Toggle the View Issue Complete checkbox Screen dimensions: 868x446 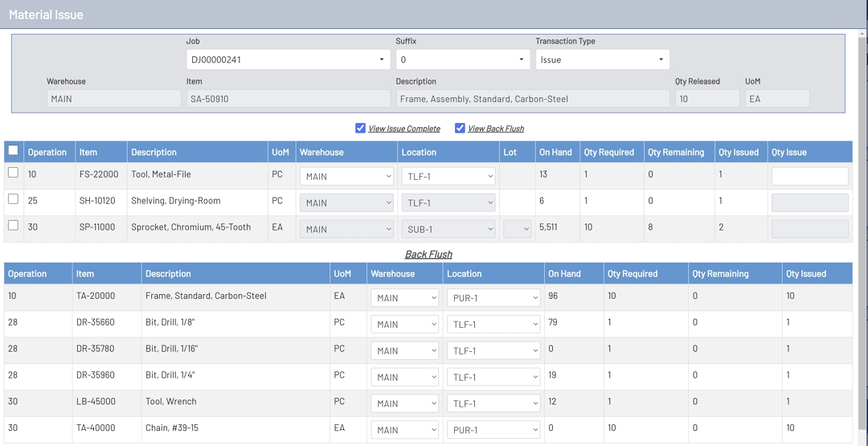click(360, 129)
